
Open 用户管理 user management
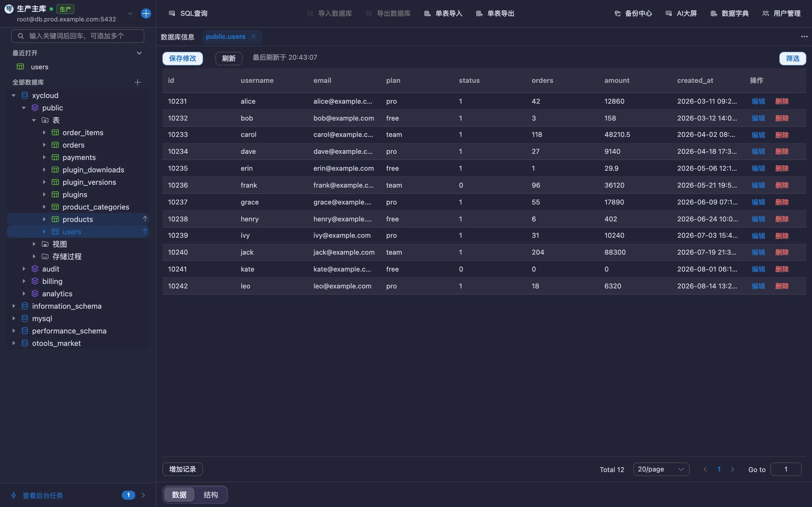point(781,14)
